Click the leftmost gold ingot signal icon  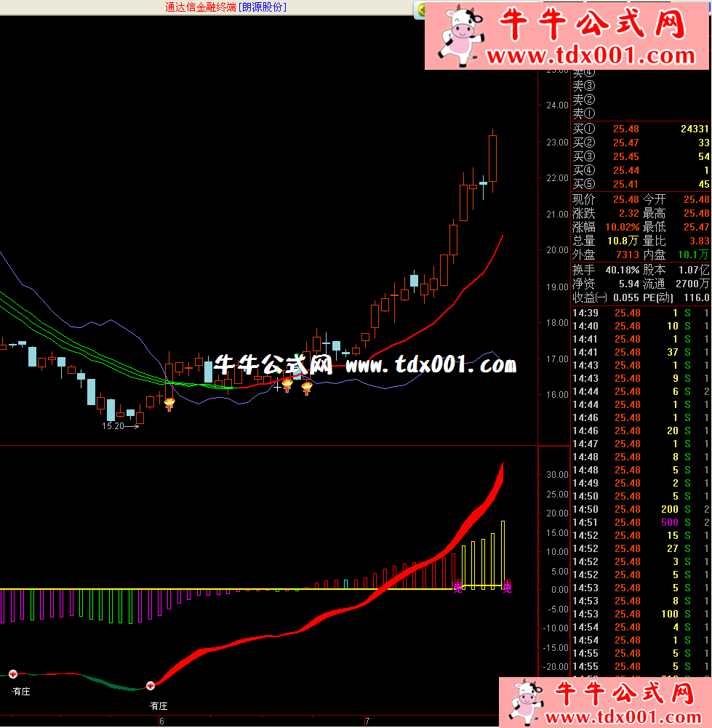coord(169,404)
